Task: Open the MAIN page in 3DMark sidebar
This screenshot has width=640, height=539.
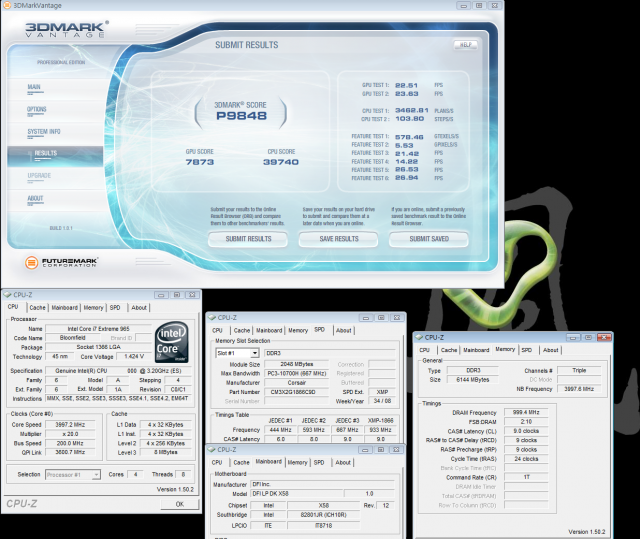Action: pos(34,87)
